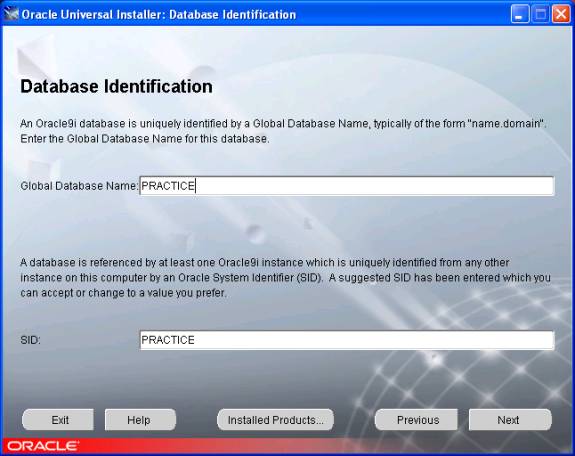
Task: Click the installer window title bar text
Action: (159, 15)
